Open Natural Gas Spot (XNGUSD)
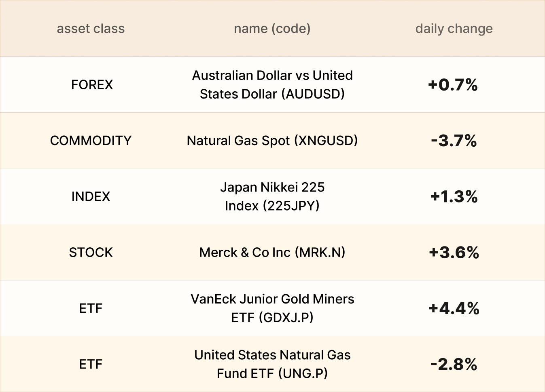 (272, 141)
